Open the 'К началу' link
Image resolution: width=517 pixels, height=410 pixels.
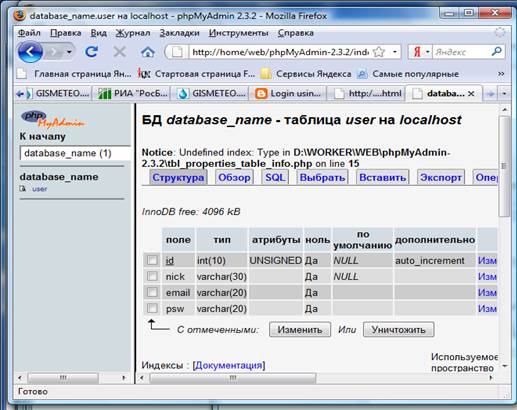(x=43, y=136)
